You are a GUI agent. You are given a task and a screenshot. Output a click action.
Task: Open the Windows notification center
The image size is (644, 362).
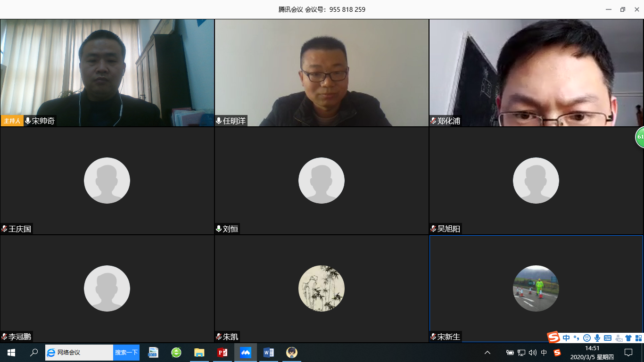[x=628, y=352]
